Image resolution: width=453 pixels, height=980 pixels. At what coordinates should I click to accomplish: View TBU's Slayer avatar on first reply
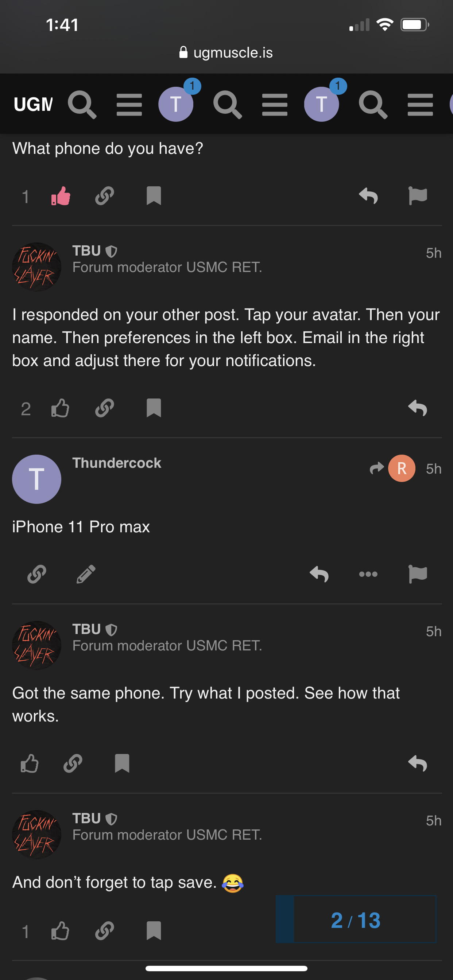(36, 267)
